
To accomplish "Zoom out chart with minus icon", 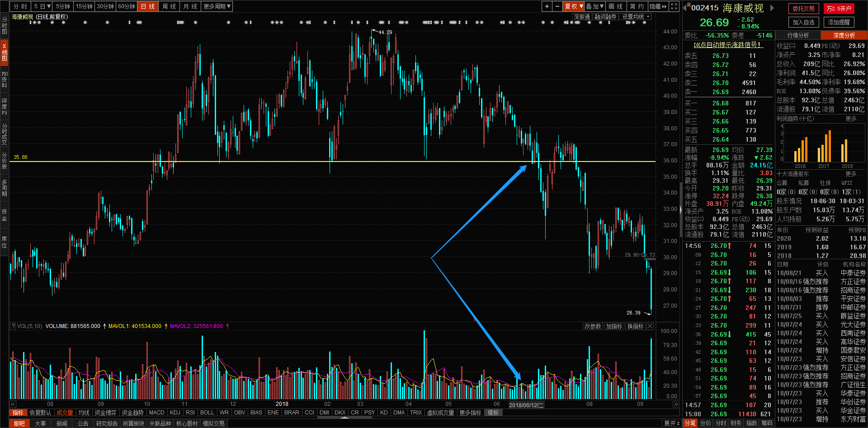I will pos(557,6).
